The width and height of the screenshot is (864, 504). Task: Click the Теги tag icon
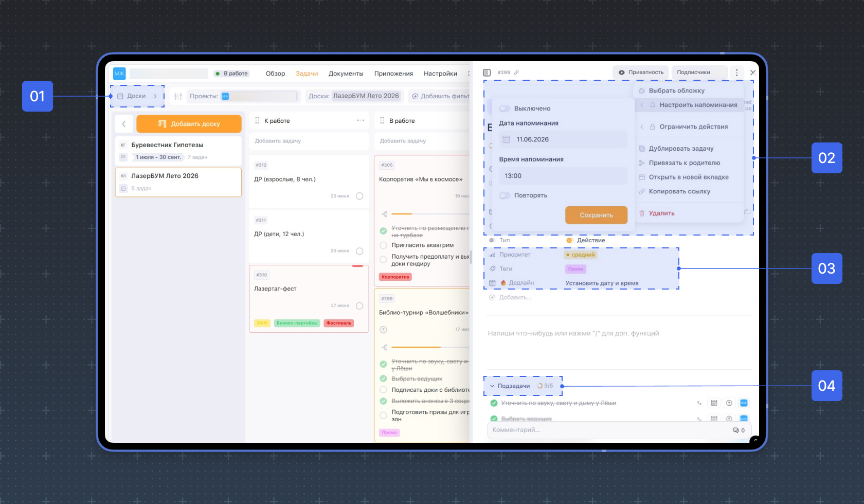pyautogui.click(x=492, y=269)
